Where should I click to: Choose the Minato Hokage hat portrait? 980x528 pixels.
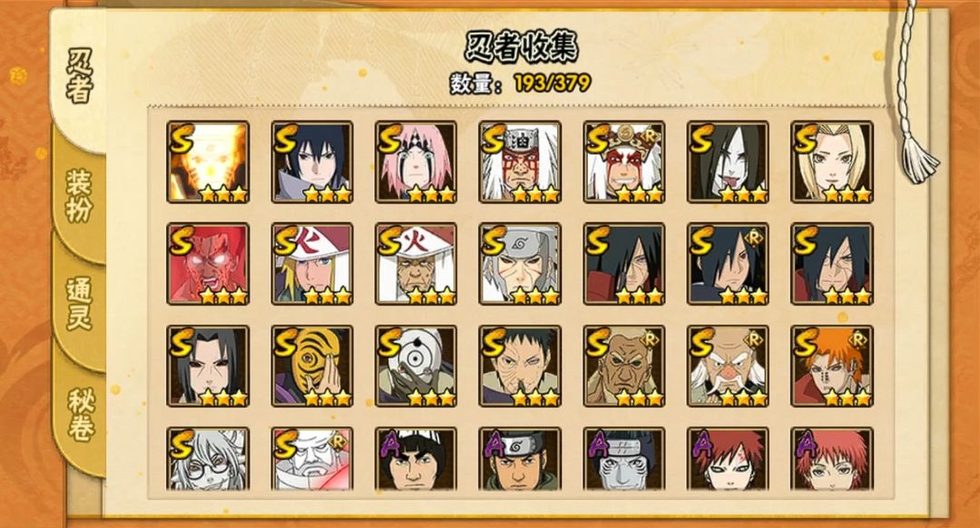click(x=312, y=264)
